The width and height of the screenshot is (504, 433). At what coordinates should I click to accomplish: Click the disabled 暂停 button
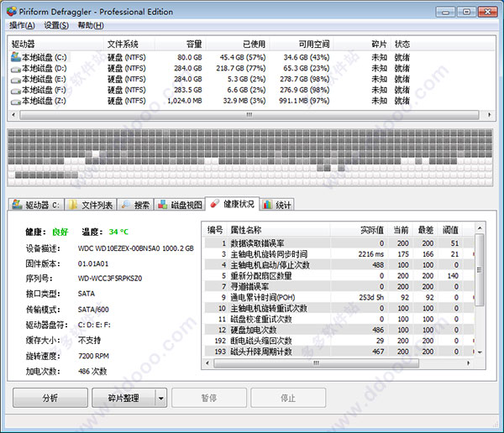(x=209, y=398)
